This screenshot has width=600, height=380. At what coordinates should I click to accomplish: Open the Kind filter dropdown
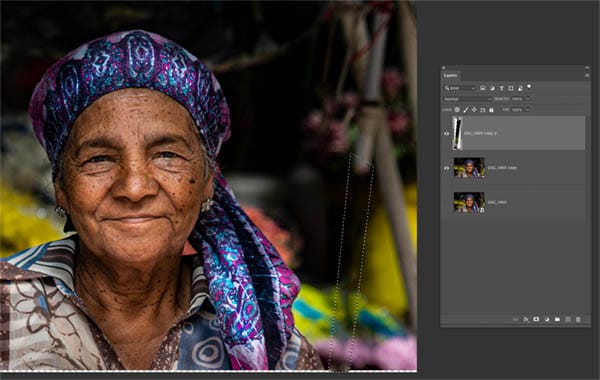click(460, 88)
